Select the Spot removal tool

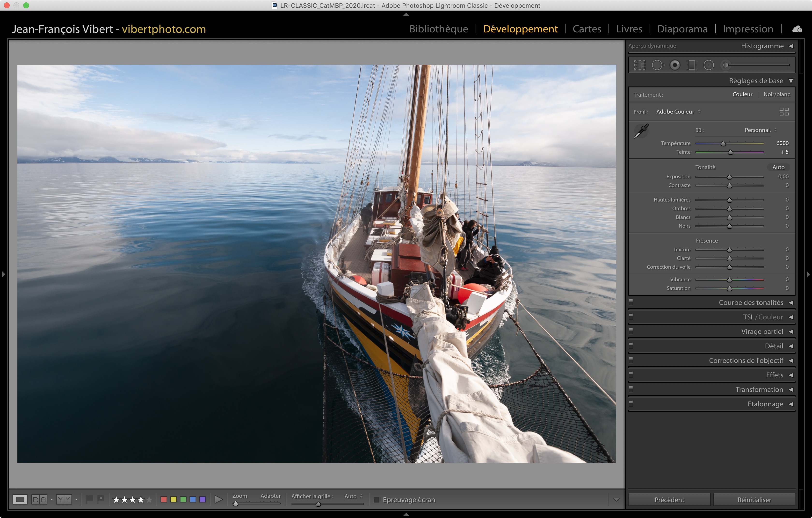coord(657,65)
